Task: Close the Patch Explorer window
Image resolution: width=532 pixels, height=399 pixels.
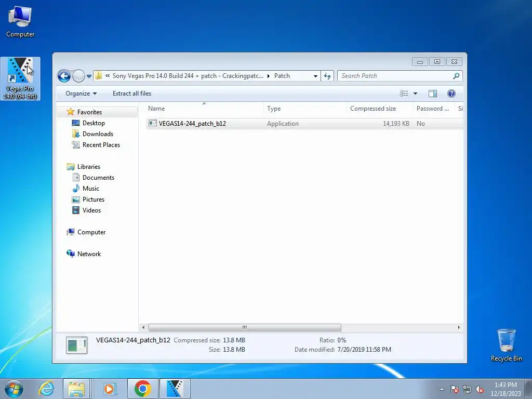Action: [454, 62]
